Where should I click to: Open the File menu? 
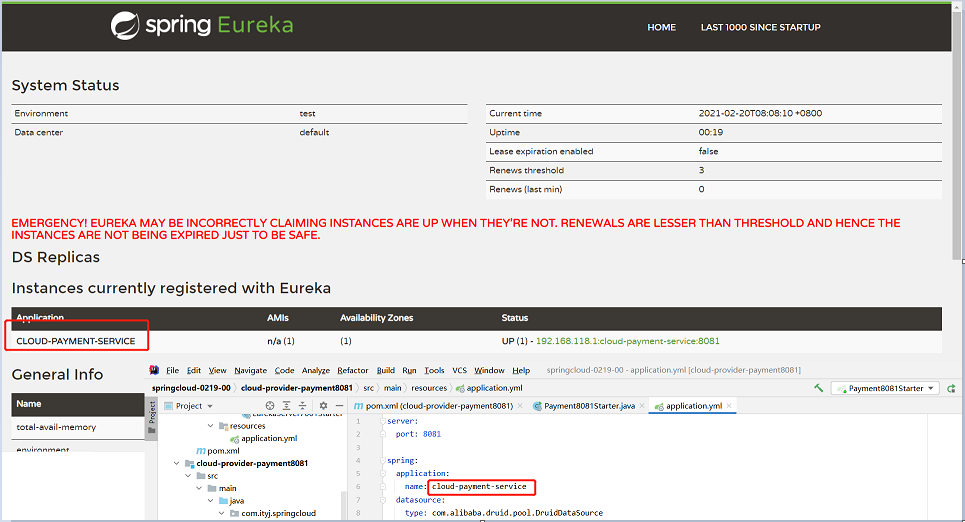coord(172,370)
